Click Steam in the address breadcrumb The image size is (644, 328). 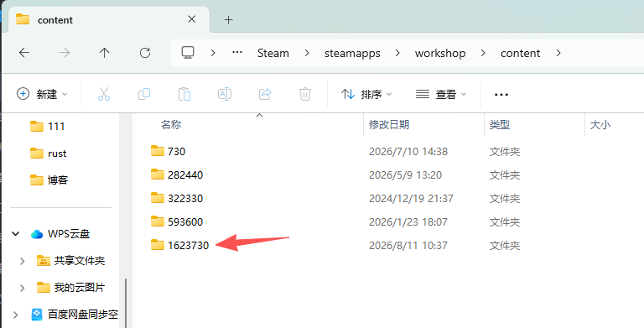tap(273, 53)
